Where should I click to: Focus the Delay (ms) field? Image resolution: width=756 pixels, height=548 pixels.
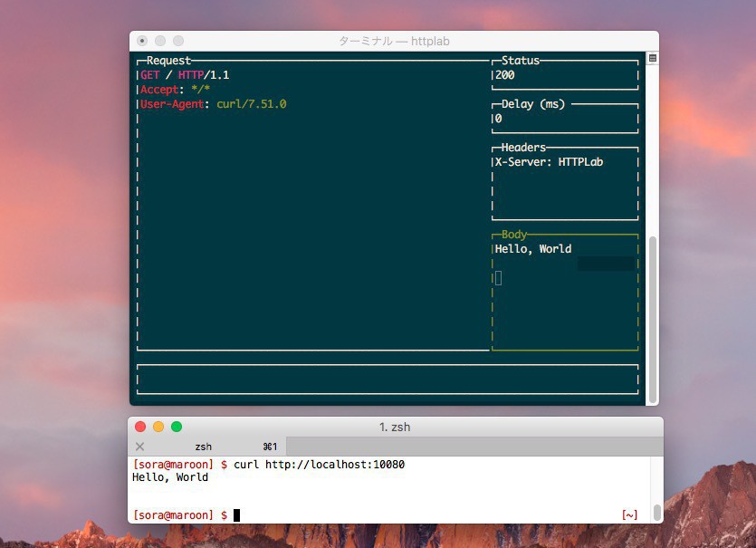[x=564, y=119]
